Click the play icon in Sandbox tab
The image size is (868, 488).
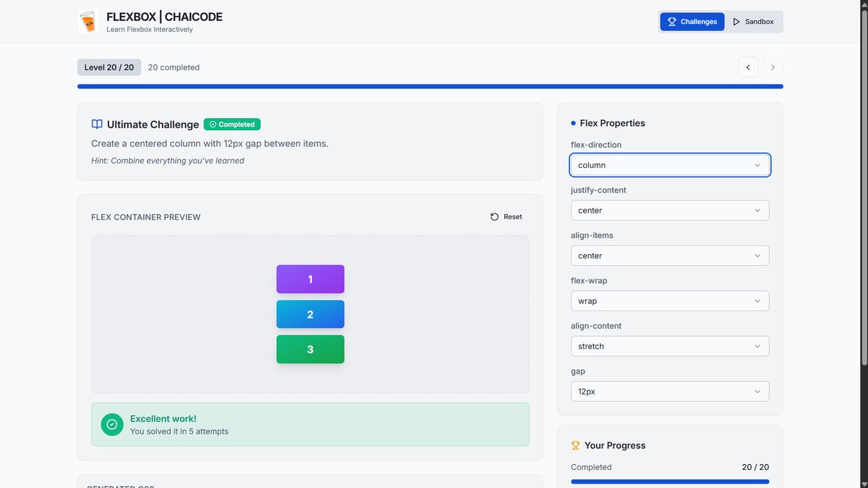(x=736, y=22)
